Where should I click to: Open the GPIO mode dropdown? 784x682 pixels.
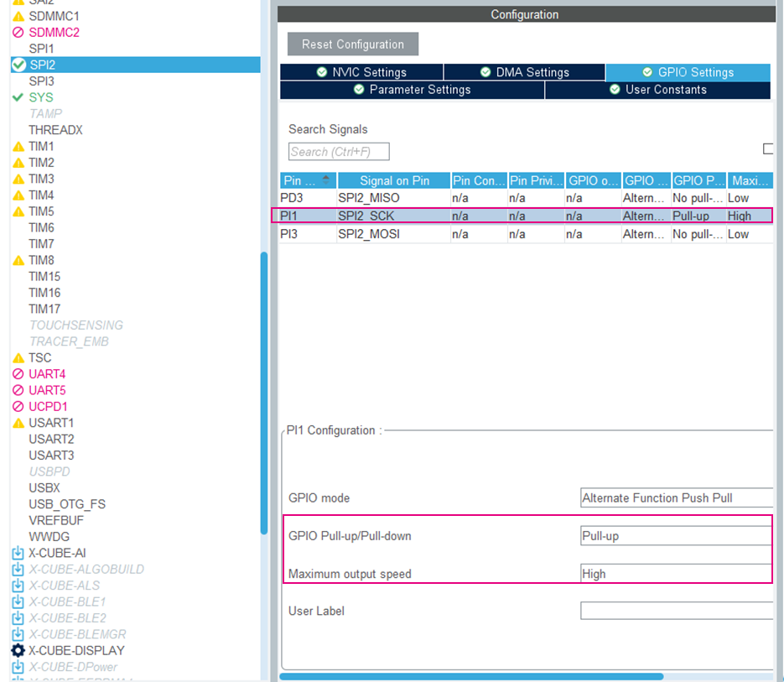(x=677, y=497)
